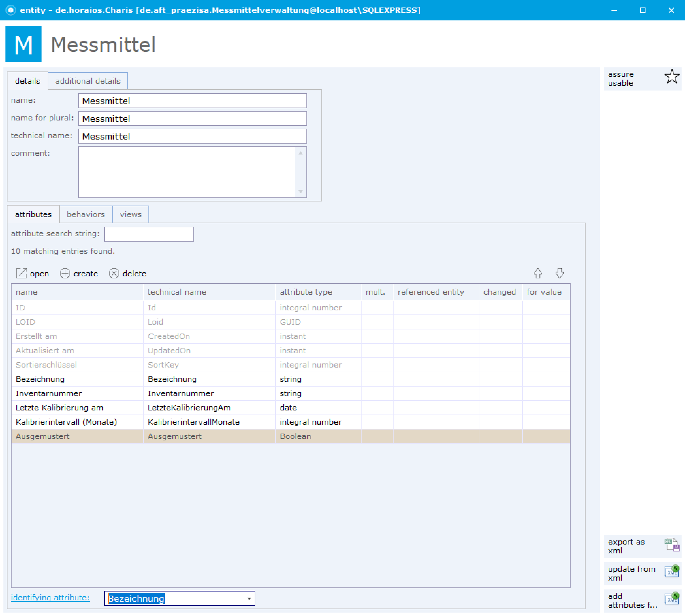
Task: Select the Aktualisiert am row
Action: click(291, 351)
